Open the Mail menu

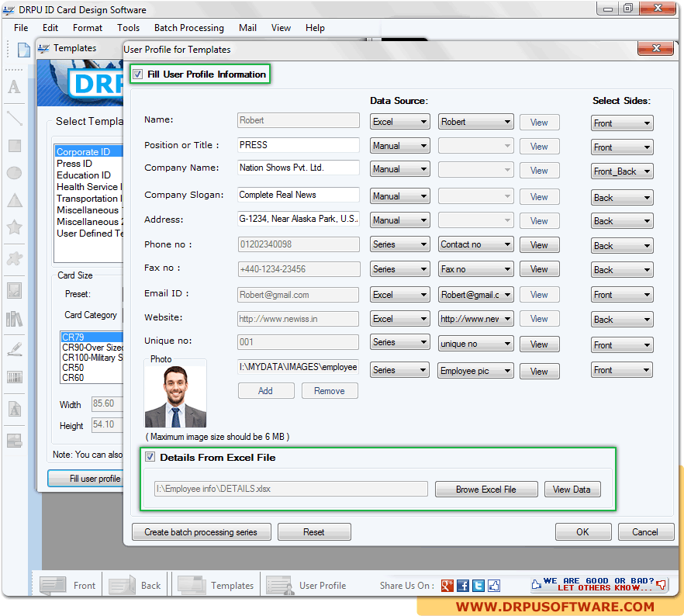(x=247, y=28)
